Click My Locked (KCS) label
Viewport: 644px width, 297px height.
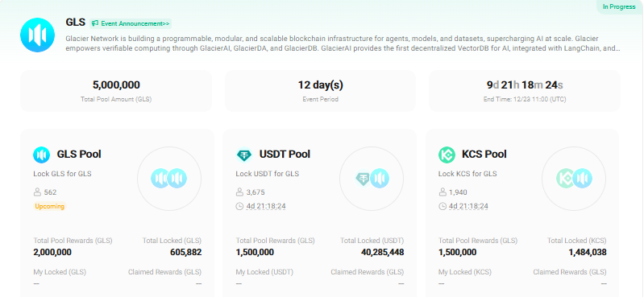[465, 272]
